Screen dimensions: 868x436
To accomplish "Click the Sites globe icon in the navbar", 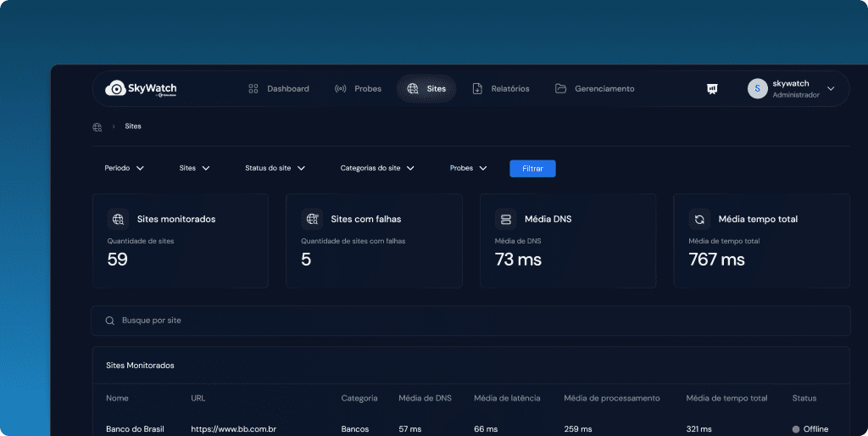I will pos(413,88).
